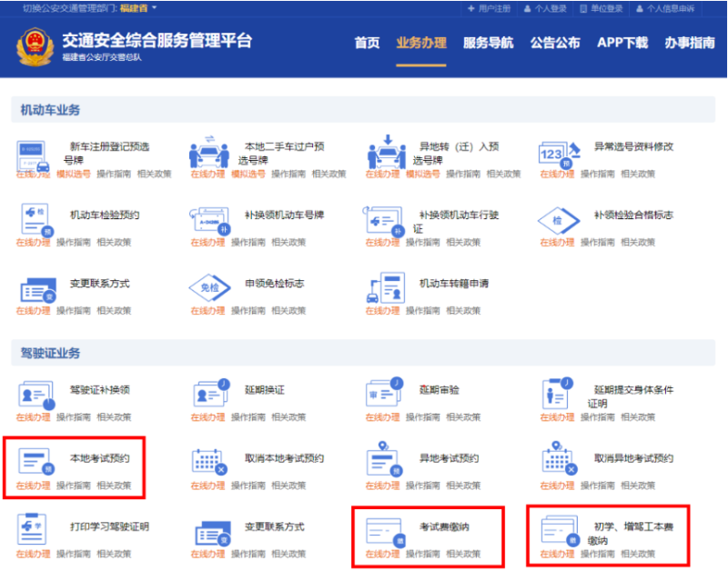The image size is (728, 571).
Task: Click the 用户注册 link at top
Action: coord(494,8)
